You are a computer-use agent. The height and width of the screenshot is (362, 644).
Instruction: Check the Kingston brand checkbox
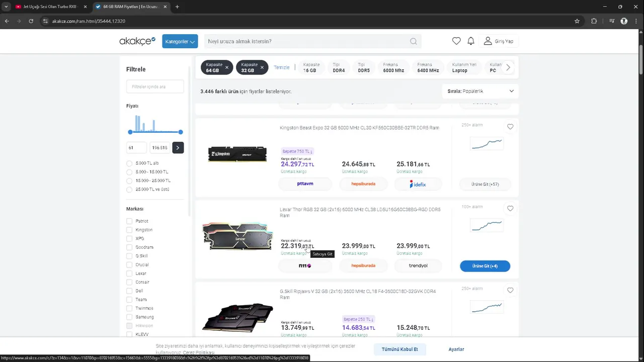[129, 230]
